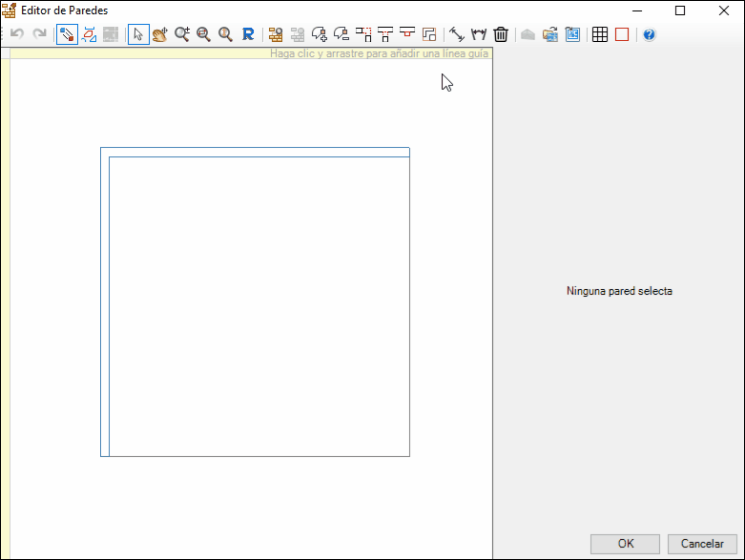
Task: Click the red square outline icon
Action: click(x=622, y=34)
